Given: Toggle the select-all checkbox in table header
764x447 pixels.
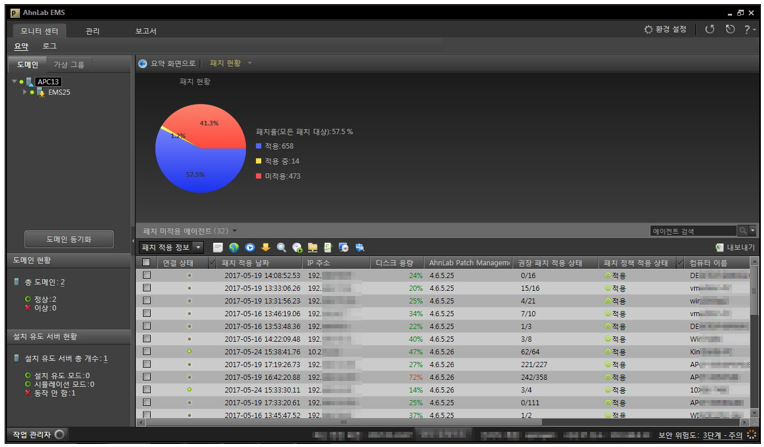Looking at the screenshot, I should click(x=146, y=262).
